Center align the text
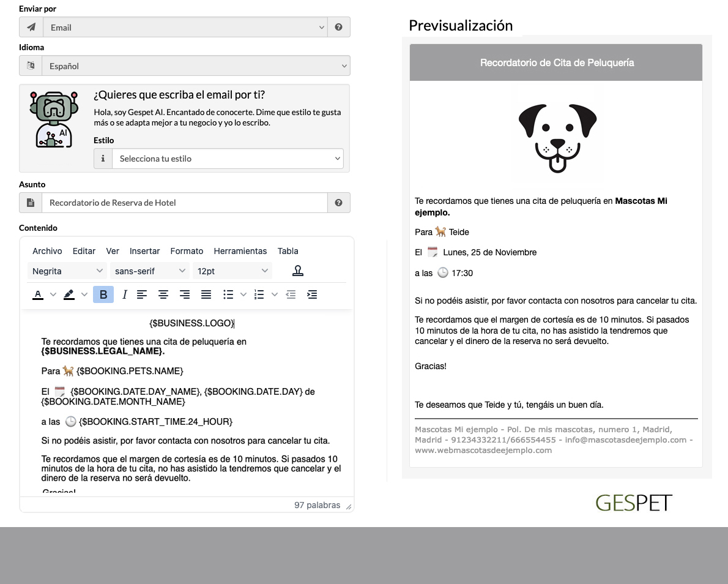The height and width of the screenshot is (584, 728). pos(163,294)
